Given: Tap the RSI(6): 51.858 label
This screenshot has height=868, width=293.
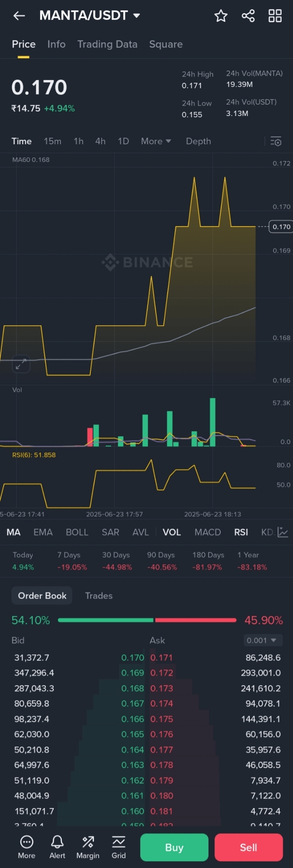Looking at the screenshot, I should click(x=34, y=455).
